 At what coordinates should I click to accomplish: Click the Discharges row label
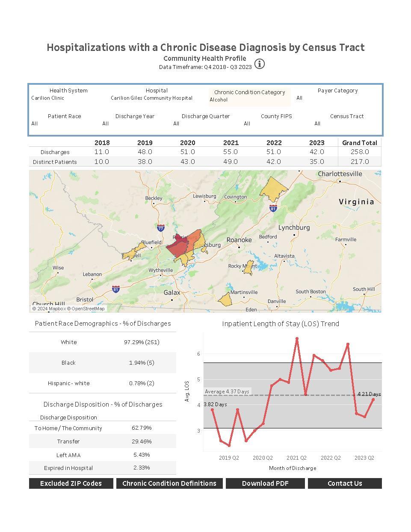pyautogui.click(x=55, y=152)
